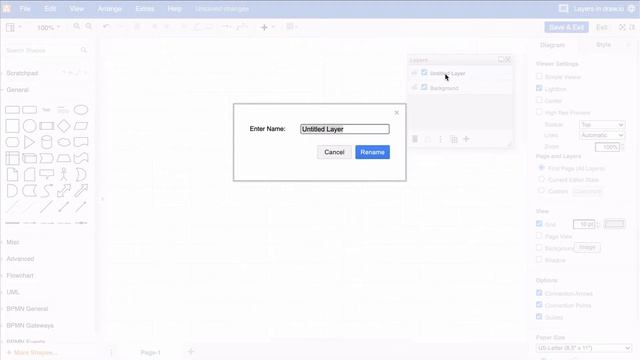Toggle the Connection Points checkbox
This screenshot has width=640, height=360.
click(x=539, y=304)
